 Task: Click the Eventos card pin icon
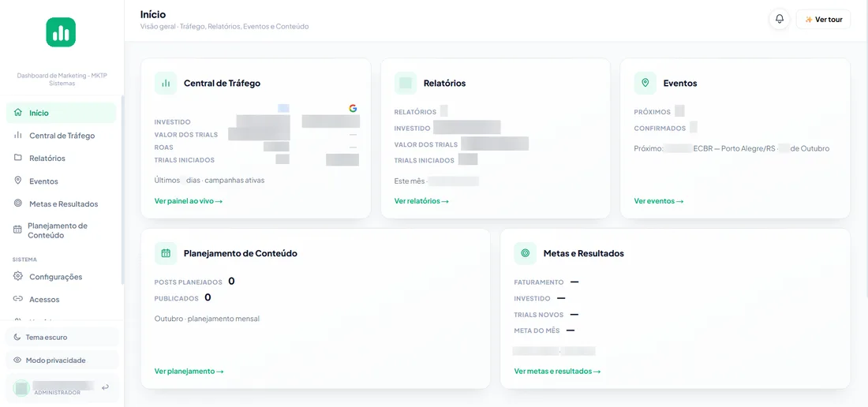coord(645,83)
